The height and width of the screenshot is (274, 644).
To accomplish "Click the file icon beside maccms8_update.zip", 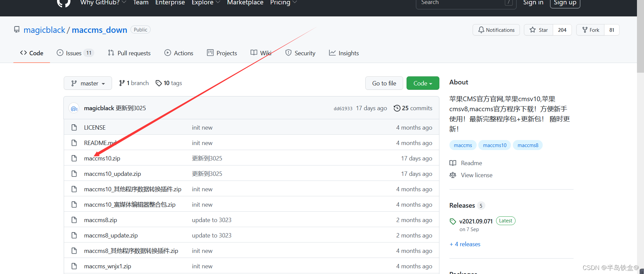I will pos(74,235).
